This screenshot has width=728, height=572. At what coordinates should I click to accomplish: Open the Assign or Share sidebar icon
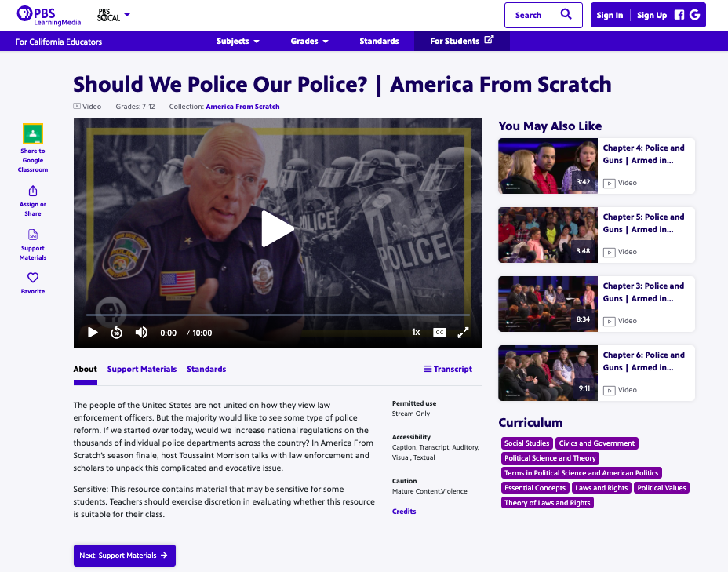pos(32,190)
